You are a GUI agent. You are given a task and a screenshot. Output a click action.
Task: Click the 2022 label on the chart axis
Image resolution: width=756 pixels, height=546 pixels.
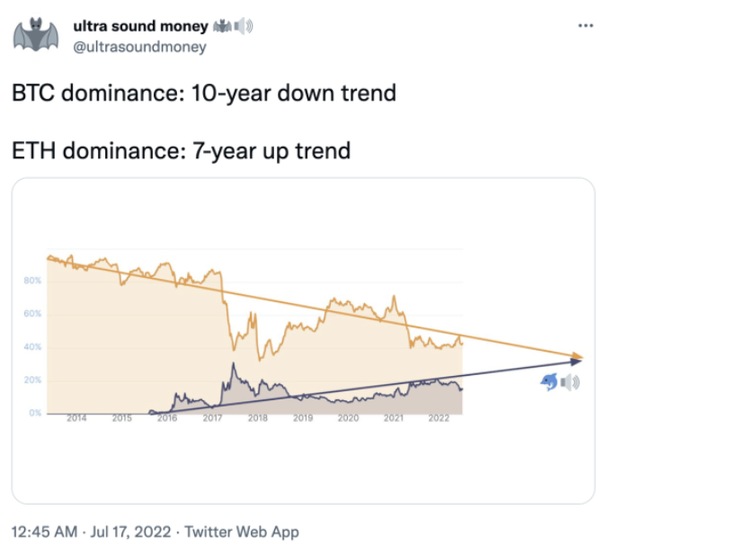(x=439, y=418)
